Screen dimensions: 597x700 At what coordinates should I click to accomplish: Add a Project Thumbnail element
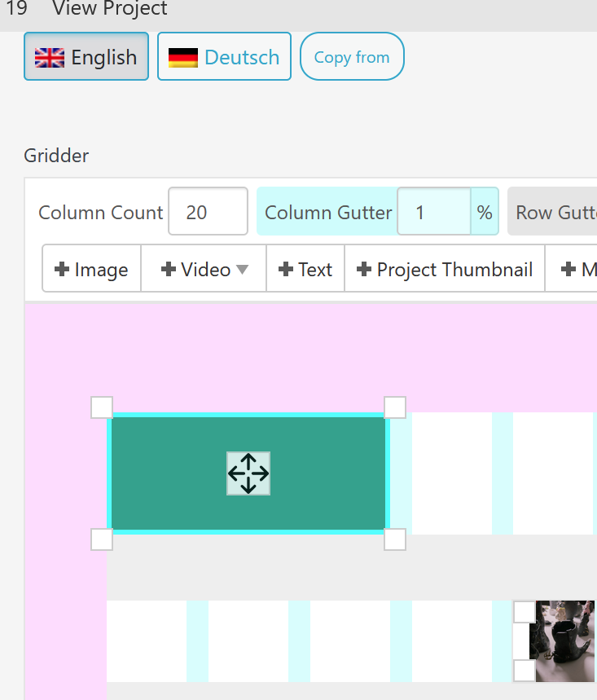click(444, 270)
